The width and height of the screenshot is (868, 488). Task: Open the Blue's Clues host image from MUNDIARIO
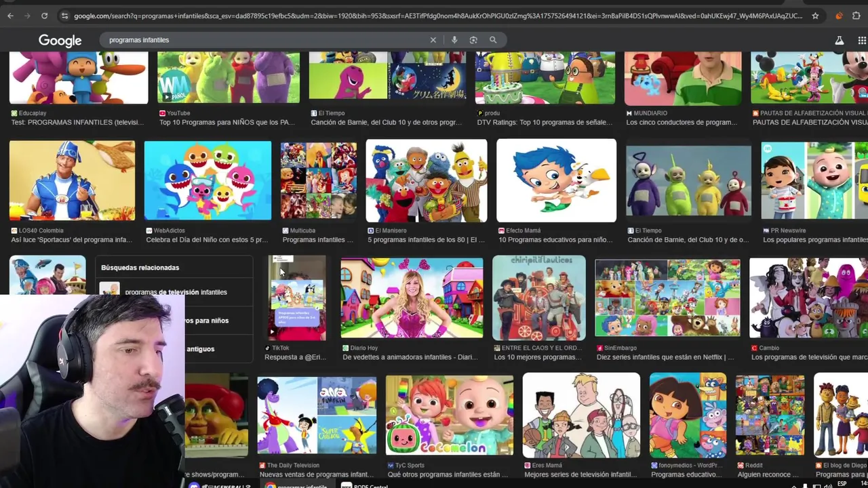tap(683, 78)
